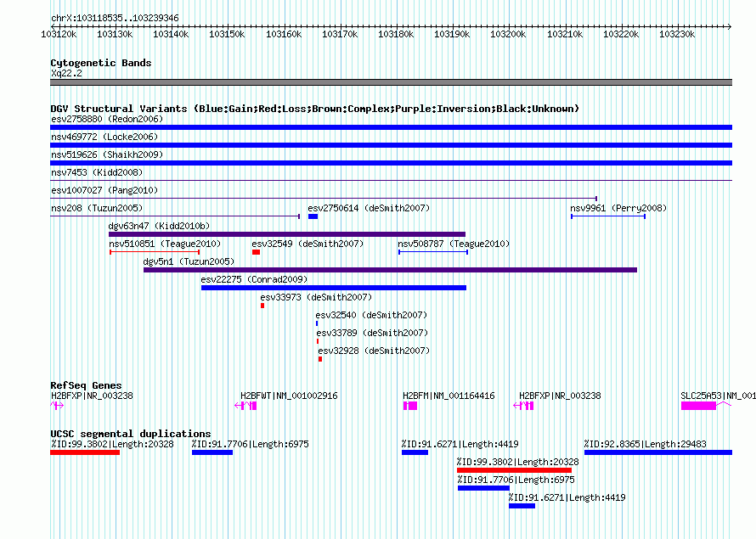Click the esv1007027 (Pang2010) label
This screenshot has width=756, height=539.
tap(104, 190)
